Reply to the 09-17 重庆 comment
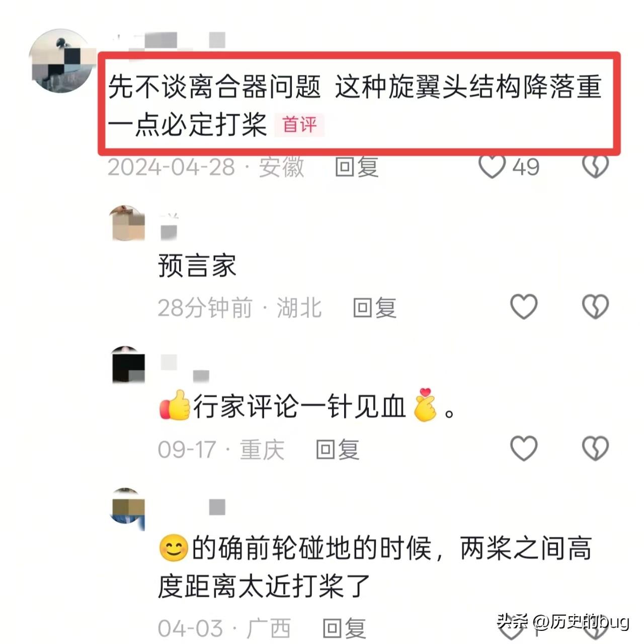The height and width of the screenshot is (644, 644). [338, 449]
